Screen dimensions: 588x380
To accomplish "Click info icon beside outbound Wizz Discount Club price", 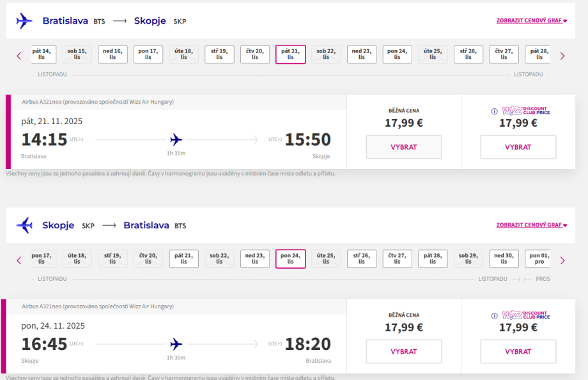I will pos(494,111).
